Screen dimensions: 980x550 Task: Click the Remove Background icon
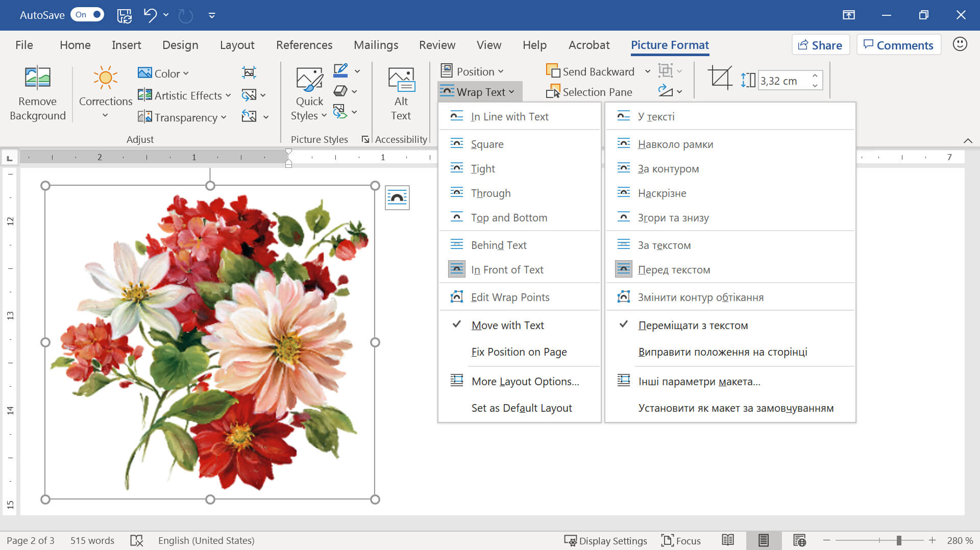37,78
